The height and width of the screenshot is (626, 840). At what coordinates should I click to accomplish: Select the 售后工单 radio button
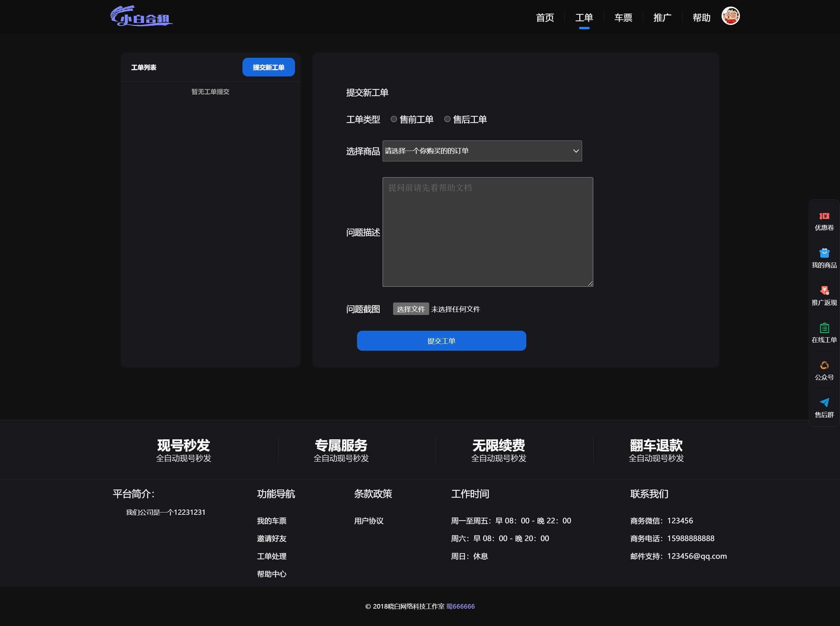tap(447, 119)
